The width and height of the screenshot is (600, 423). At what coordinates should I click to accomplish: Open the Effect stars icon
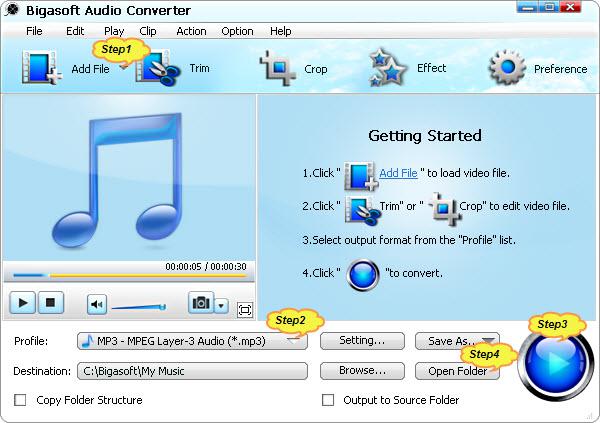388,67
